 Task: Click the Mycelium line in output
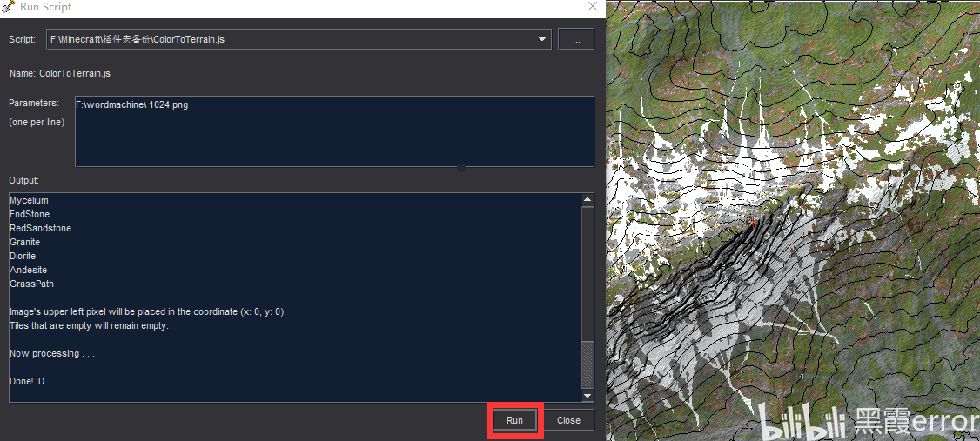coord(29,201)
